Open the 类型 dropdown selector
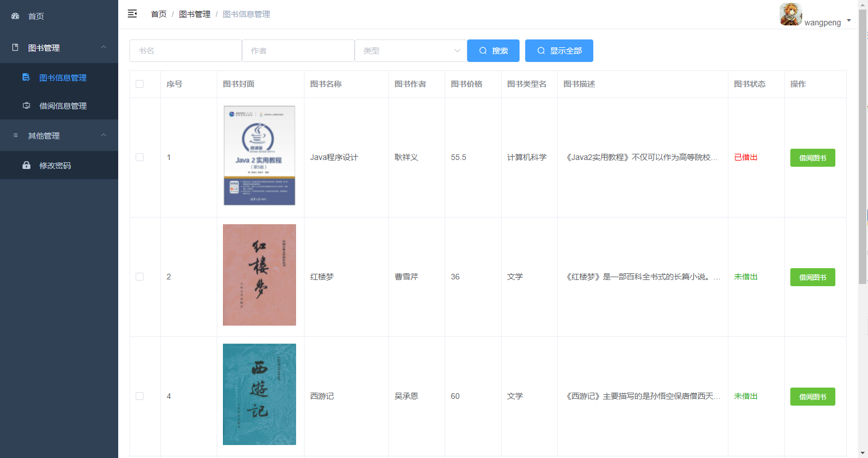 [x=410, y=50]
